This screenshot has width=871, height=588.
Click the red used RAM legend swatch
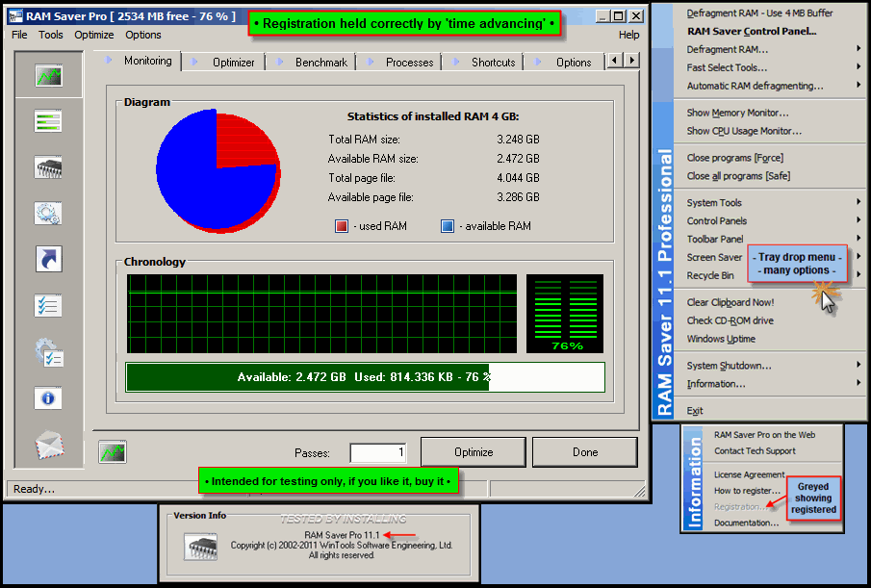(342, 226)
